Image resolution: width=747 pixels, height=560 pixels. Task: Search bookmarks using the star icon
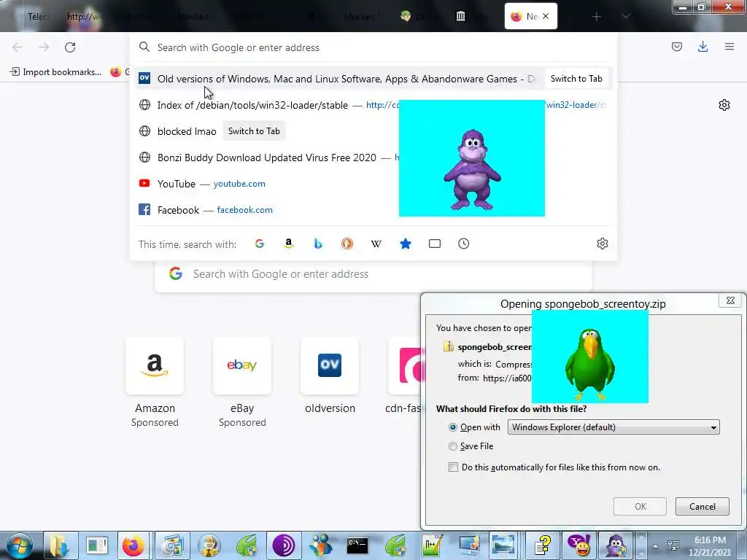click(406, 244)
